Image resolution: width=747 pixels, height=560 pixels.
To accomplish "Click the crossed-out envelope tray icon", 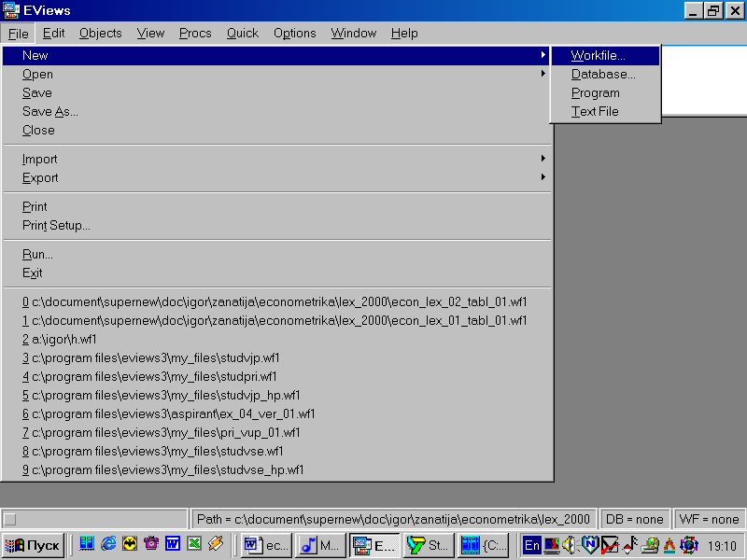I will tap(610, 545).
